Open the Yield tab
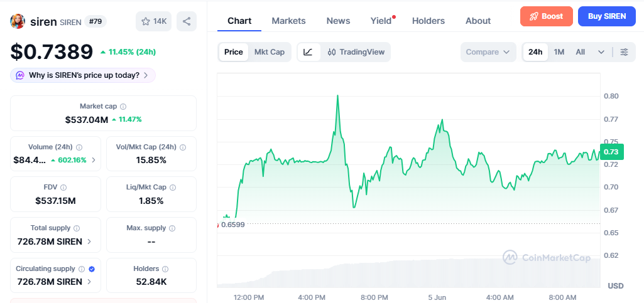Image resolution: width=644 pixels, height=303 pixels. coord(381,21)
